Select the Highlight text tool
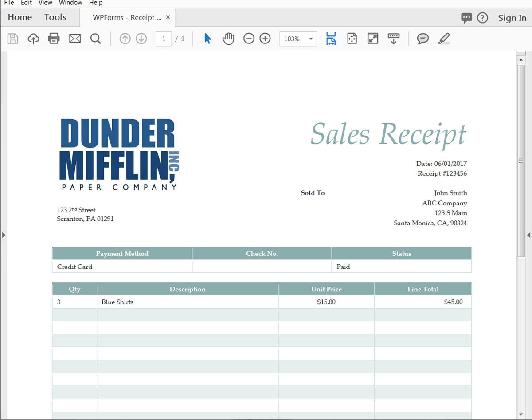 click(x=443, y=39)
